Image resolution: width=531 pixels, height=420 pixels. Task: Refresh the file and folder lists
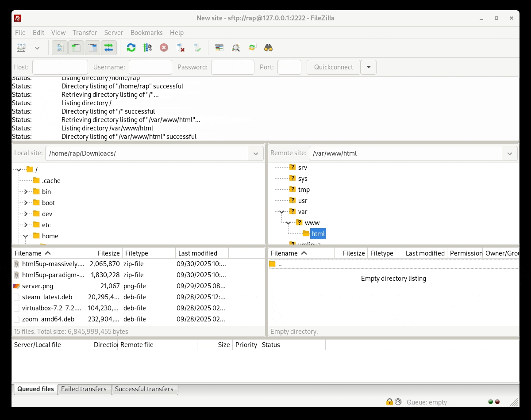point(131,48)
